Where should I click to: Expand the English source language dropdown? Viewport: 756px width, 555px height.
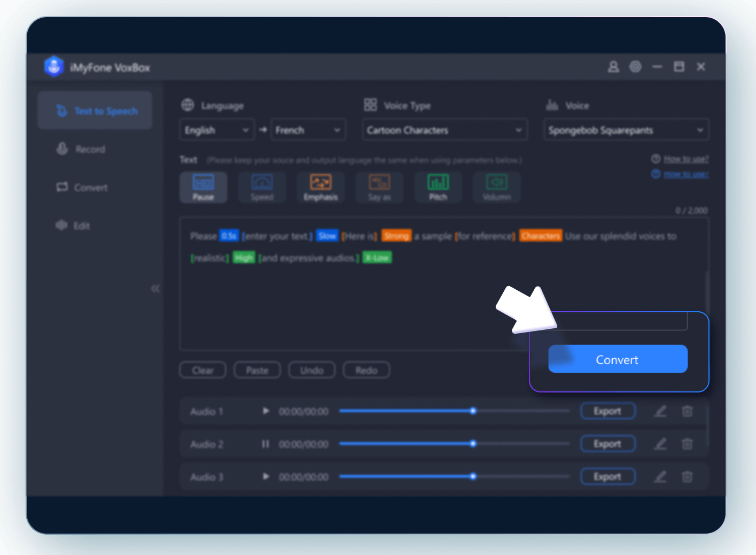[216, 130]
